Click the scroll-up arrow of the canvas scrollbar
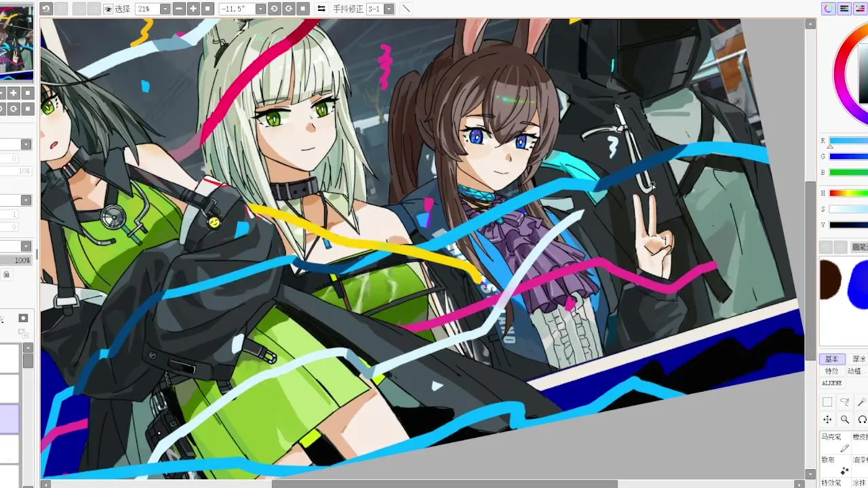This screenshot has width=868, height=488. 810,24
